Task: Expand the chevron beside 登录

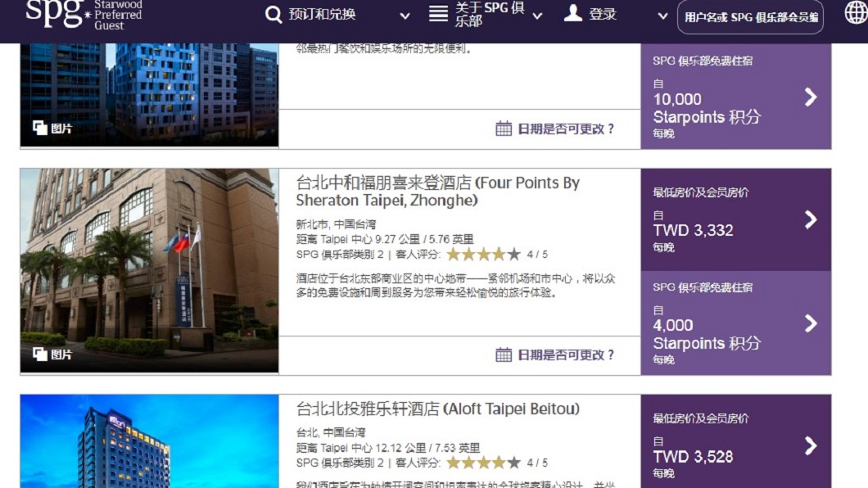Action: (662, 16)
